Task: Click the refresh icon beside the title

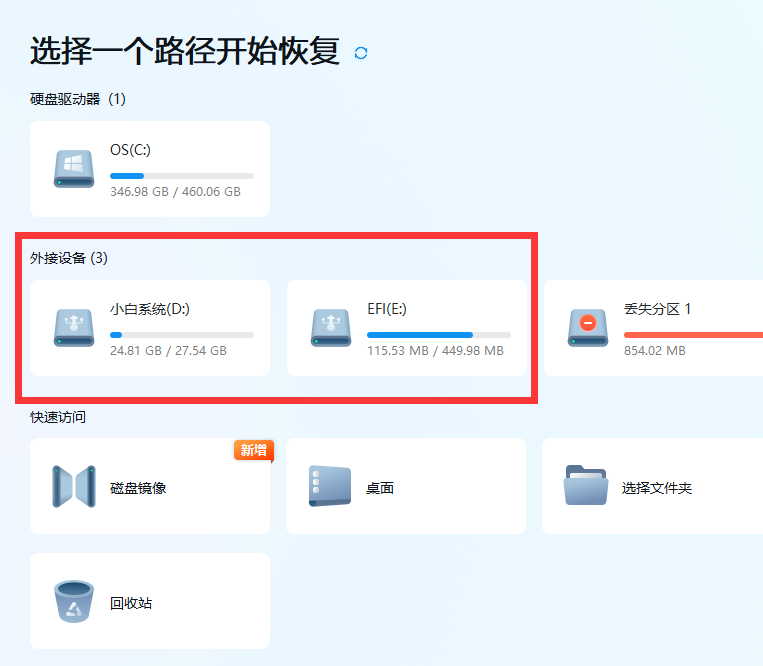Action: (x=361, y=53)
